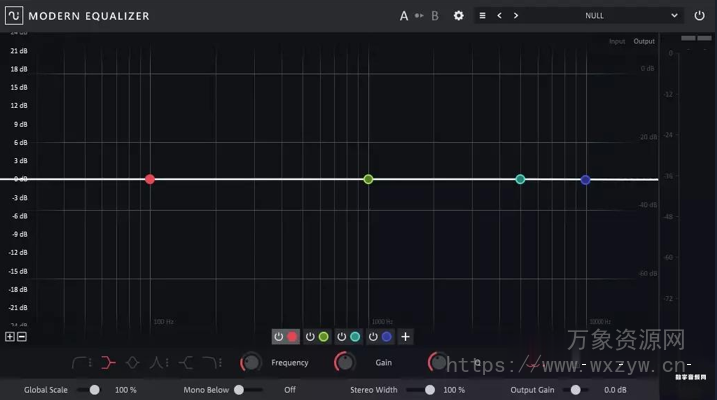
Task: Open the NULL preset name field
Action: pyautogui.click(x=594, y=16)
